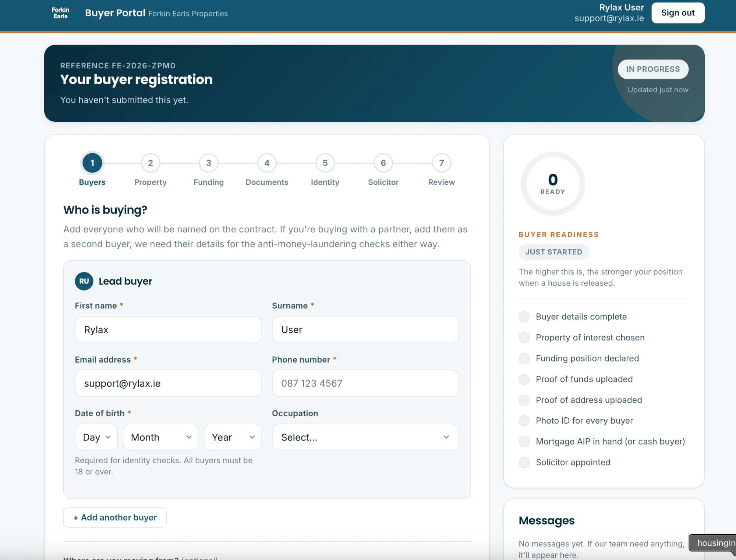736x560 pixels.
Task: Click Proof of funds uploaded indicator
Action: tap(524, 379)
